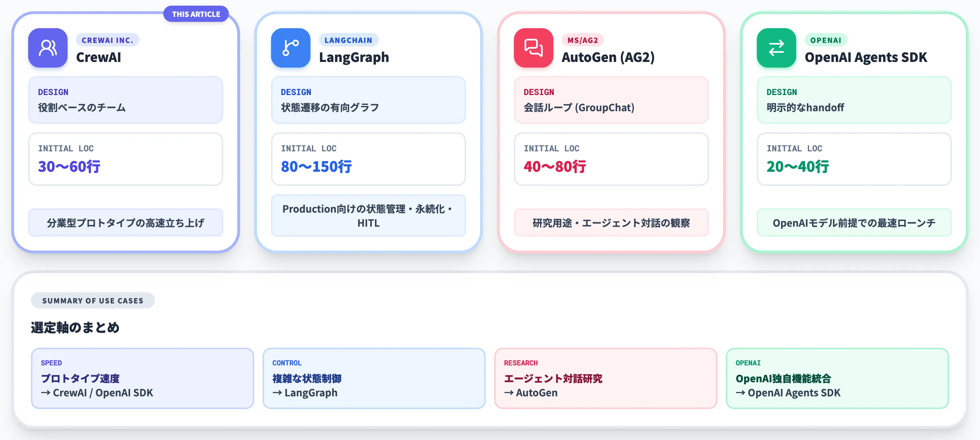The height and width of the screenshot is (440, 980).
Task: Click the OpenAI Agents SDK swap-arrows icon
Action: pos(776,48)
